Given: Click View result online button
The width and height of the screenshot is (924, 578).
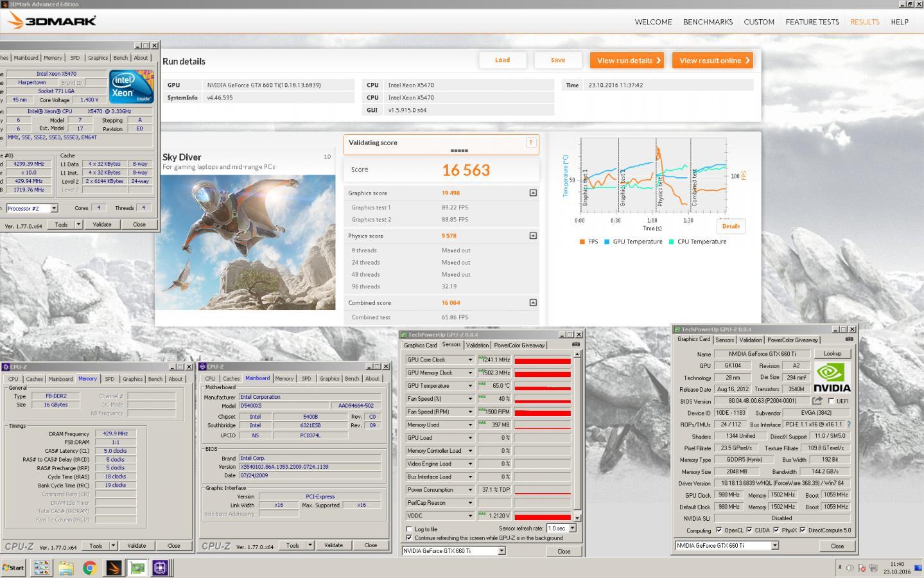Looking at the screenshot, I should point(712,60).
